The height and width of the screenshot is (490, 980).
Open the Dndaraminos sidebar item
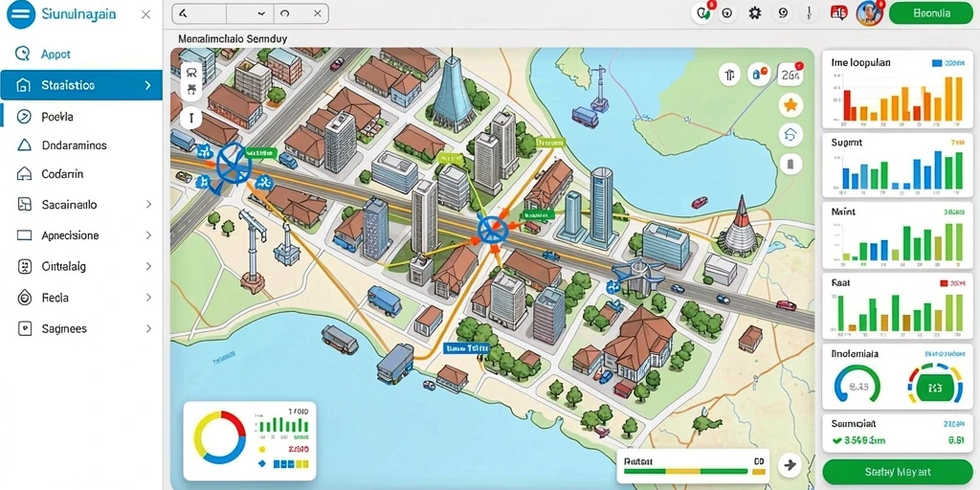[81, 145]
